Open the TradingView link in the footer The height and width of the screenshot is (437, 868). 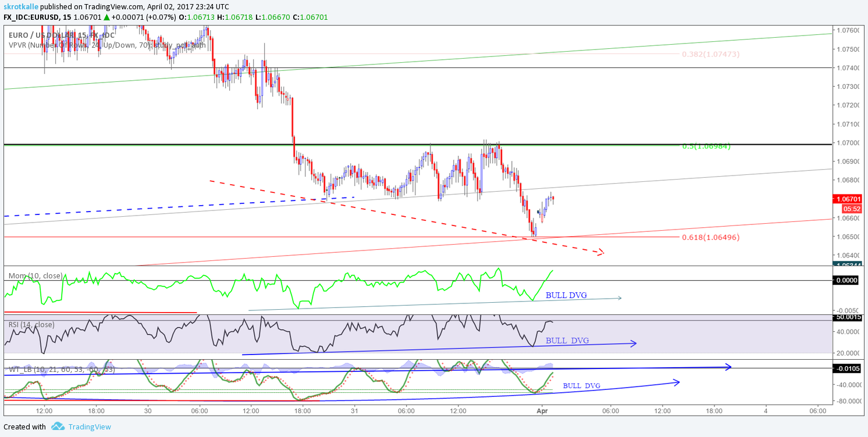(90, 427)
